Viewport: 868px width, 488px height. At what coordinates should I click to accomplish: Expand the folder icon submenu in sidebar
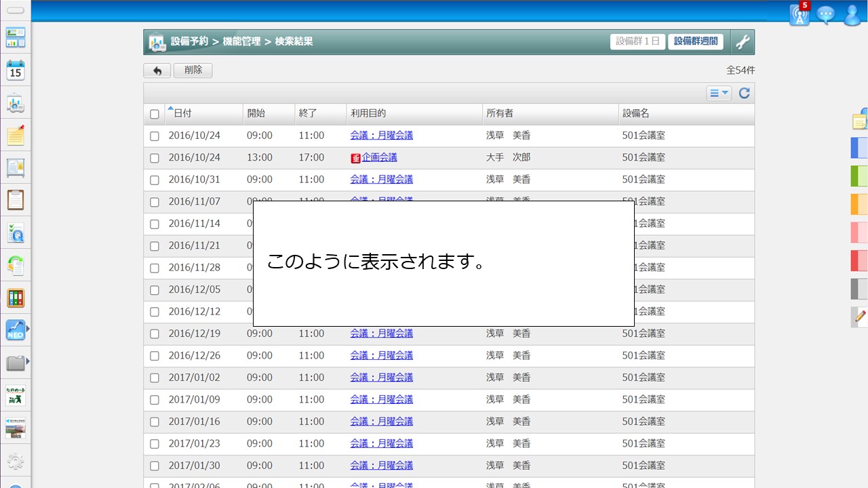28,363
